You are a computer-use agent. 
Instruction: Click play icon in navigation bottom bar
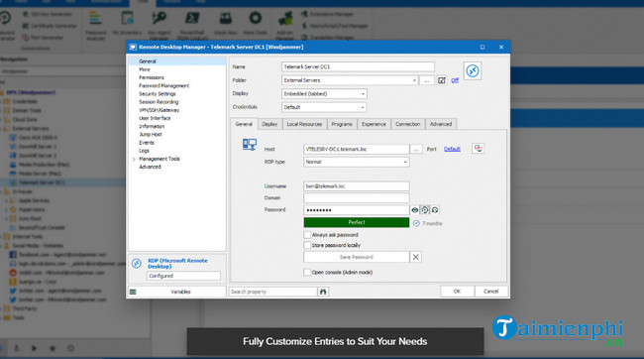(34, 348)
